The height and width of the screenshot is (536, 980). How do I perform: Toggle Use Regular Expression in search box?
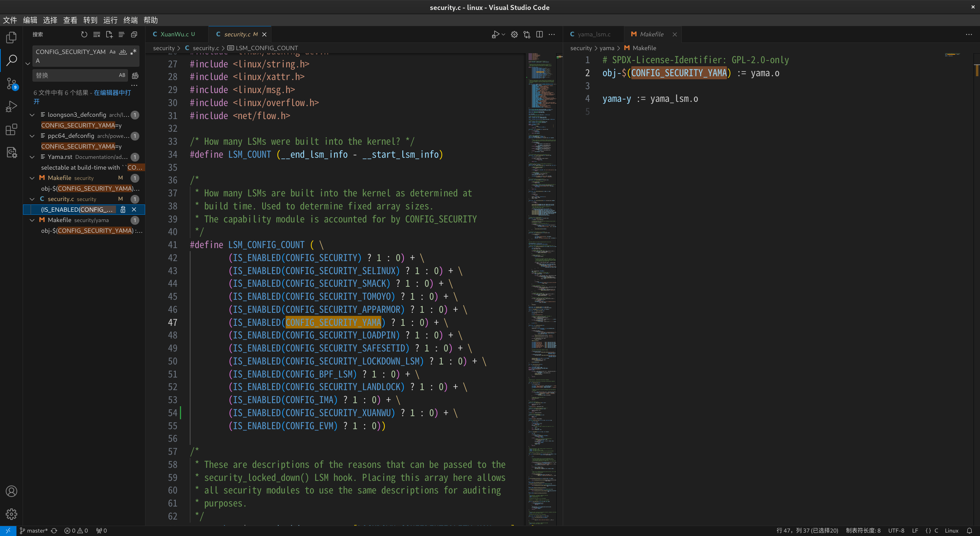(133, 52)
